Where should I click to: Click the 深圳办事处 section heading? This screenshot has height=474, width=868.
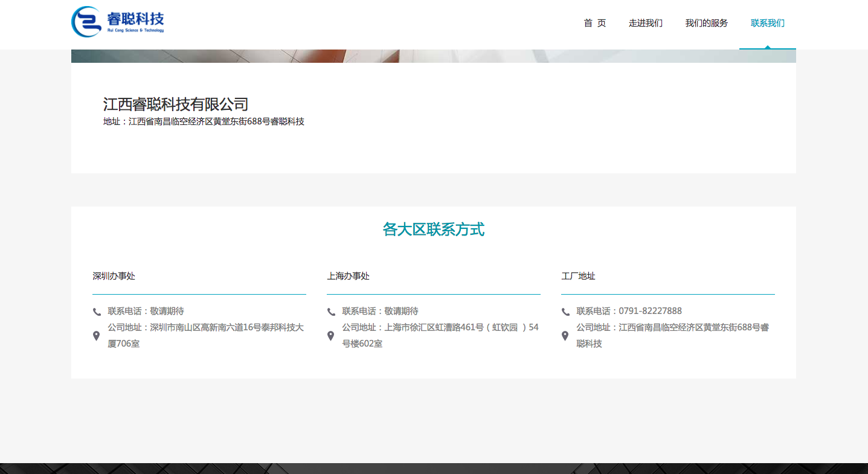pos(114,276)
